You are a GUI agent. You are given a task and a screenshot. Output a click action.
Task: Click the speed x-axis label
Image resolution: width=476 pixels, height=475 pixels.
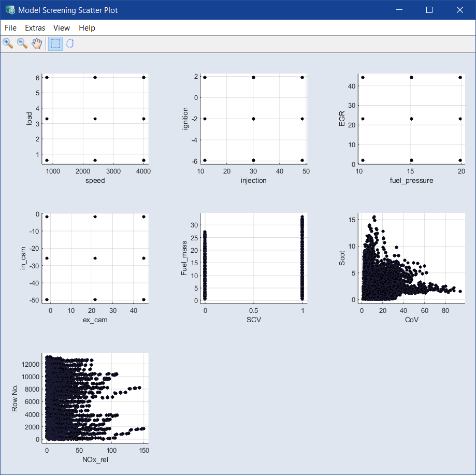coord(95,181)
